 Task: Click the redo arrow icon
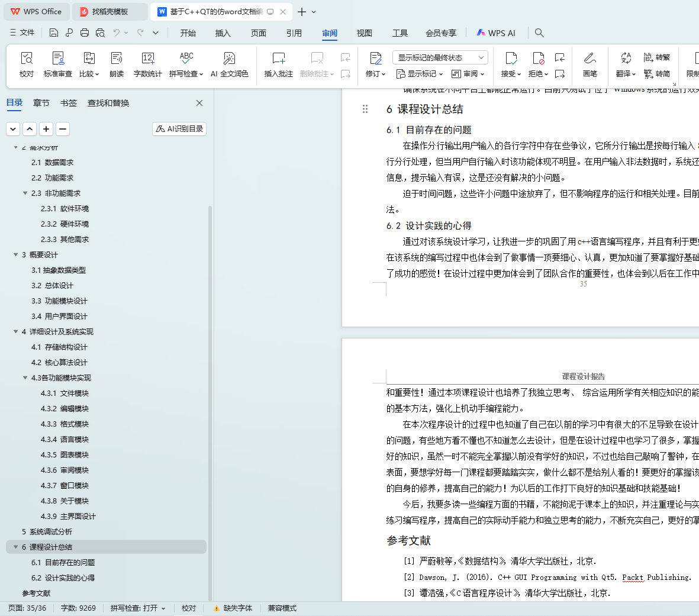coord(140,33)
